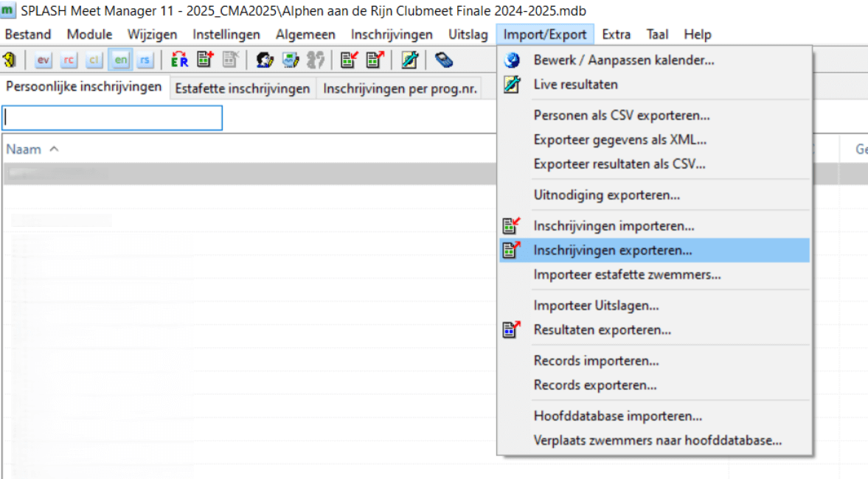Deactivate the pressed en toolbar button

pos(119,60)
